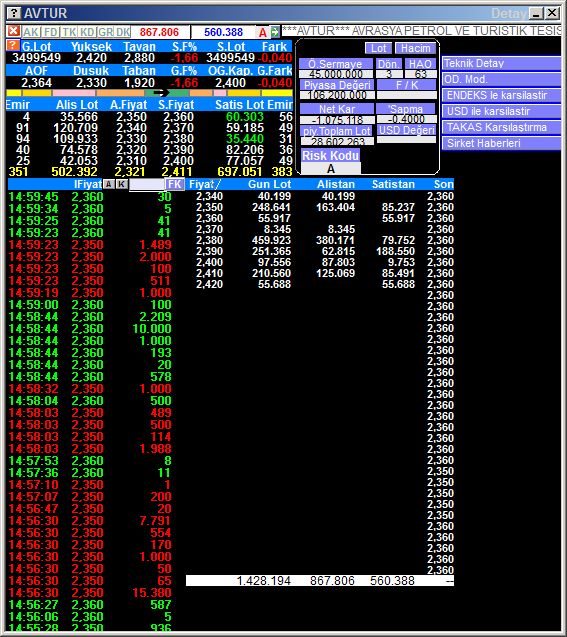Click the green arrow icon near ticker
Screen dimensions: 567x637
(x=275, y=32)
